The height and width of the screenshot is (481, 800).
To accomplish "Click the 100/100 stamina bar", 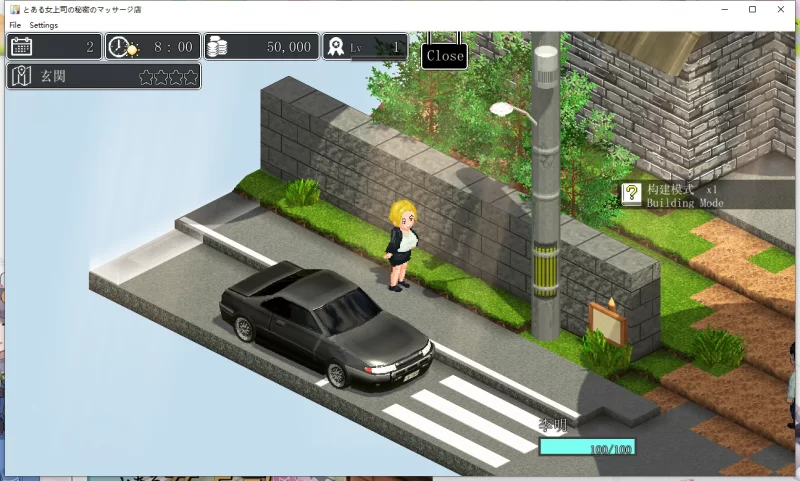I will pyautogui.click(x=587, y=447).
